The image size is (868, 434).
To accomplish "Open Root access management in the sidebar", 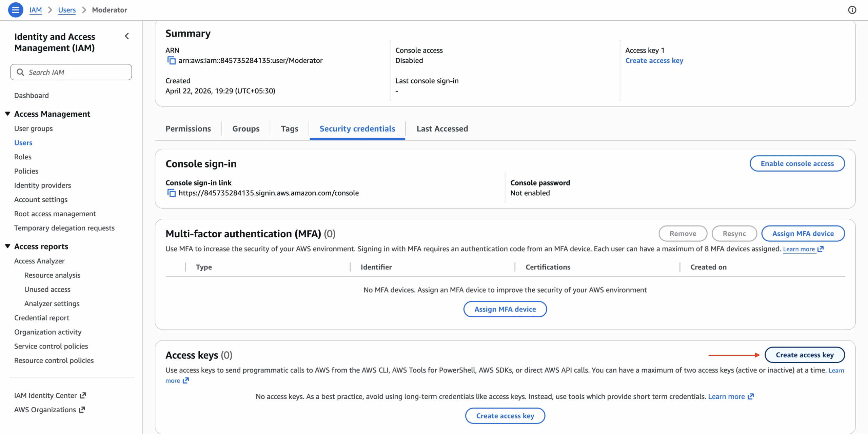I will coord(55,214).
